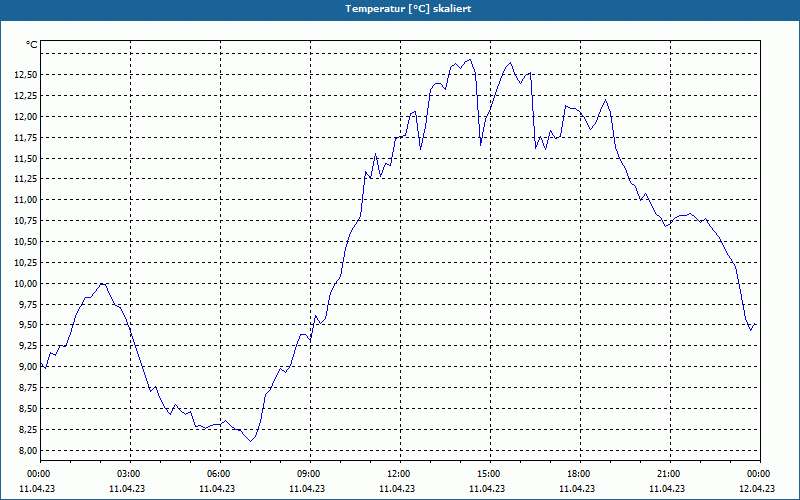Click the '12:00' x-axis label
This screenshot has width=800, height=500.
(x=398, y=474)
